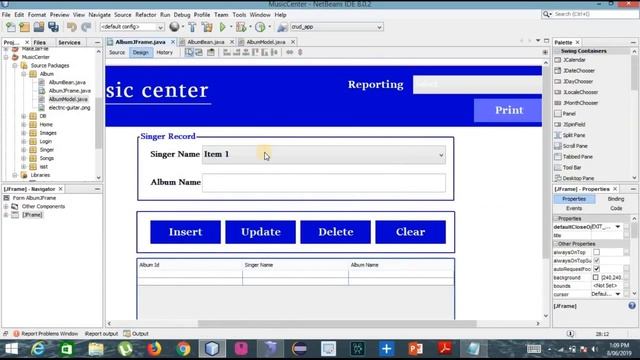Open the Tools menu
This screenshot has height=360, width=640.
coord(239,15)
